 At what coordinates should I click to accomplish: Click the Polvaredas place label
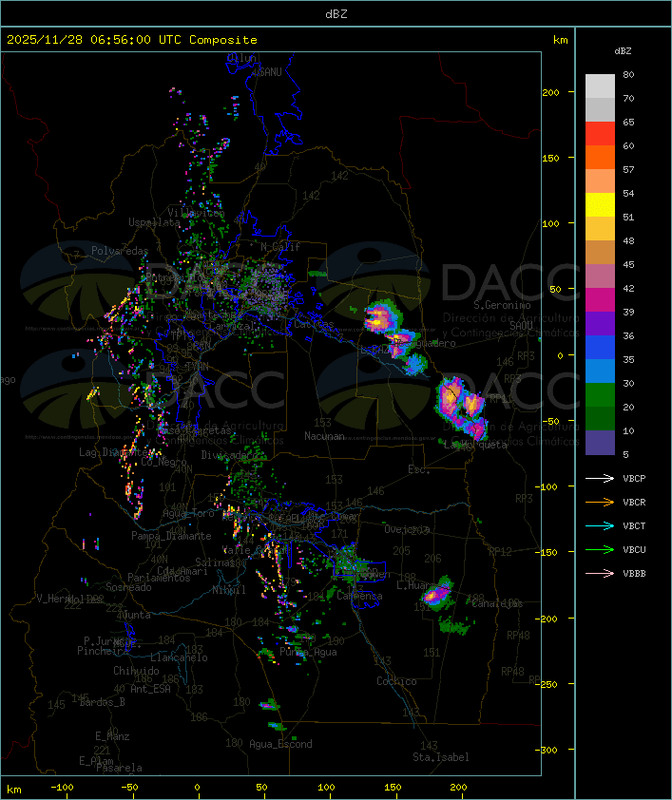click(x=120, y=251)
